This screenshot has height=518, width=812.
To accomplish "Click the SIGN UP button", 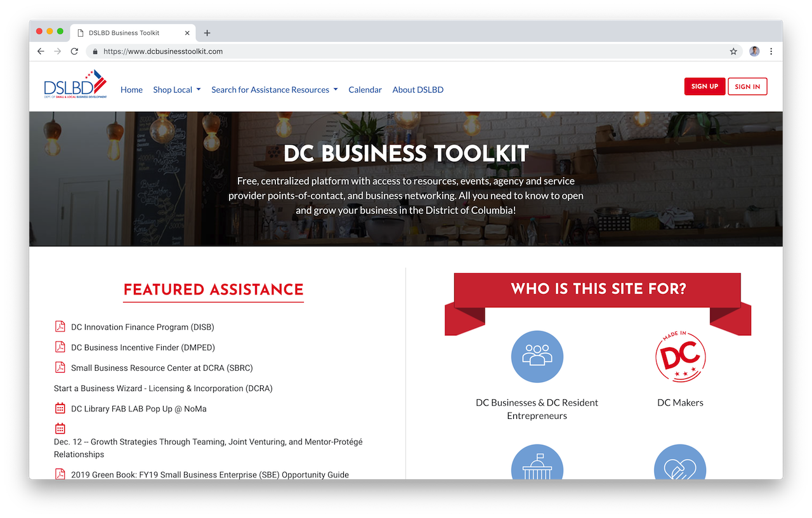I will pos(704,86).
